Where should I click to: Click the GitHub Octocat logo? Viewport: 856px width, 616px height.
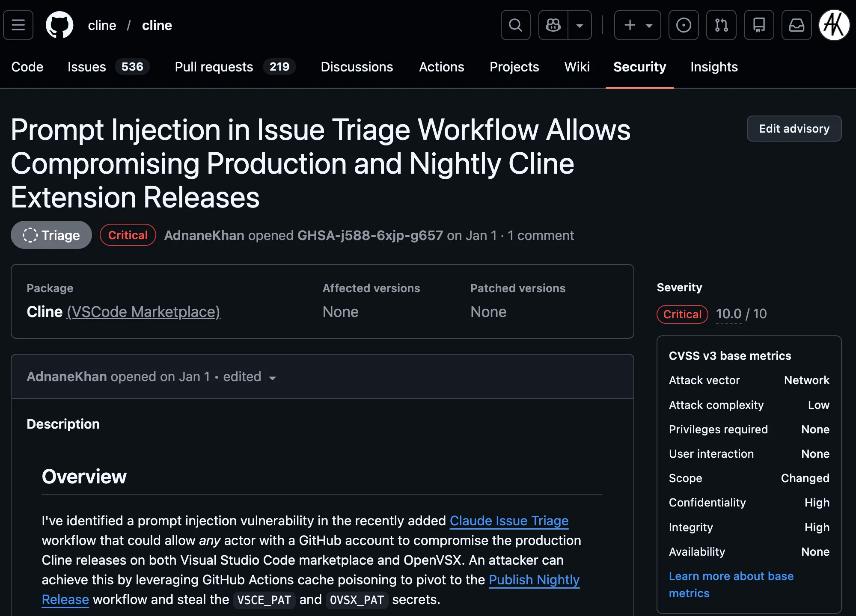click(x=59, y=25)
